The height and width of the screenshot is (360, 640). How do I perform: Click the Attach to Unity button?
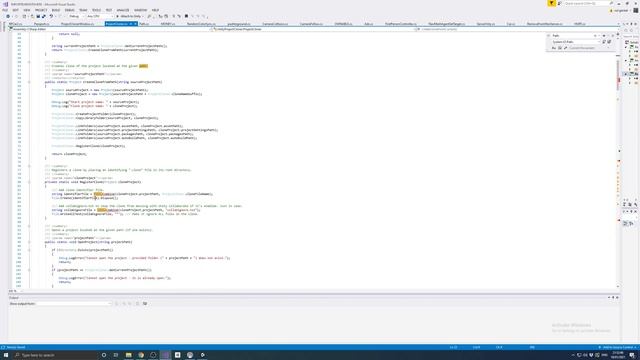[x=129, y=16]
